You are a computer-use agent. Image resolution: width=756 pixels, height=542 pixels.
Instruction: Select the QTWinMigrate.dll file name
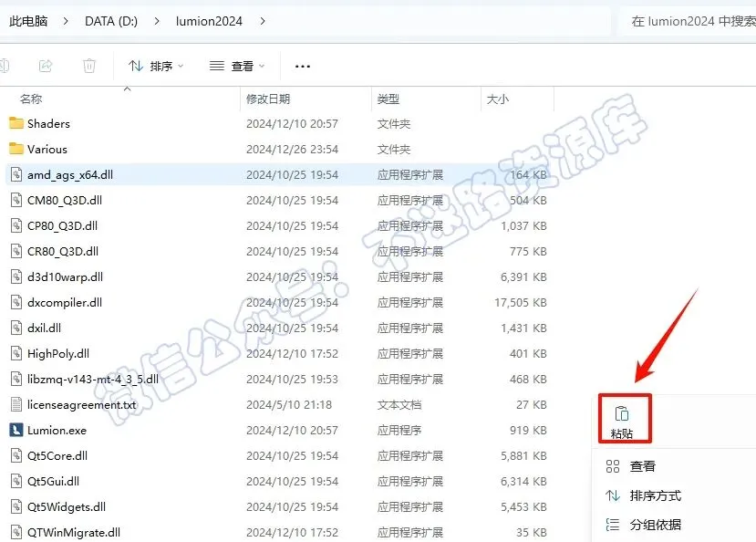pyautogui.click(x=74, y=532)
